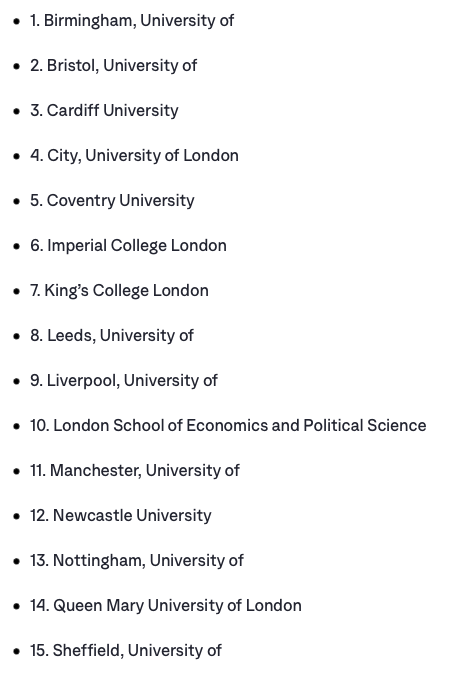Click King's College London entry

click(x=119, y=291)
